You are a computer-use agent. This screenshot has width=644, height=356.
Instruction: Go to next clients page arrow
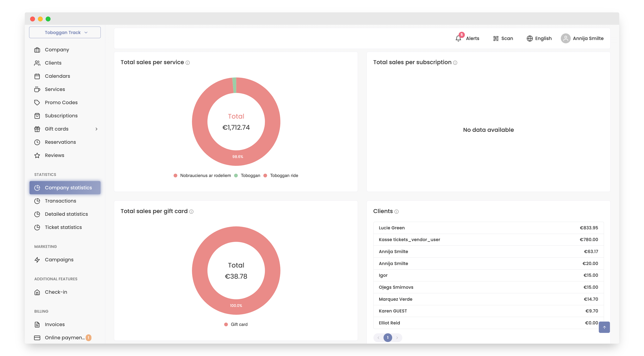pos(397,337)
